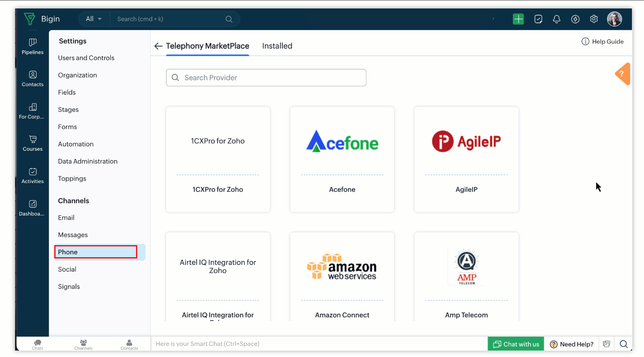This screenshot has width=644, height=357.
Task: Select the Telephony MarketPlace tab
Action: coord(207,46)
